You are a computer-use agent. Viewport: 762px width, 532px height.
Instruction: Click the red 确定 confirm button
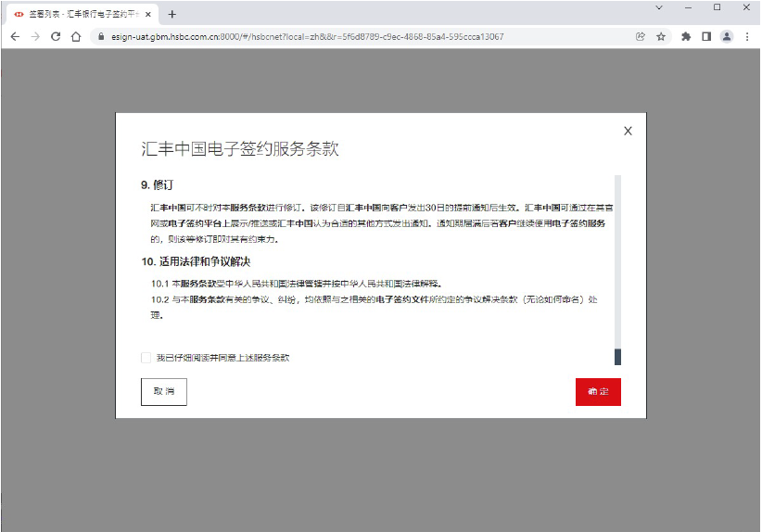click(x=598, y=391)
